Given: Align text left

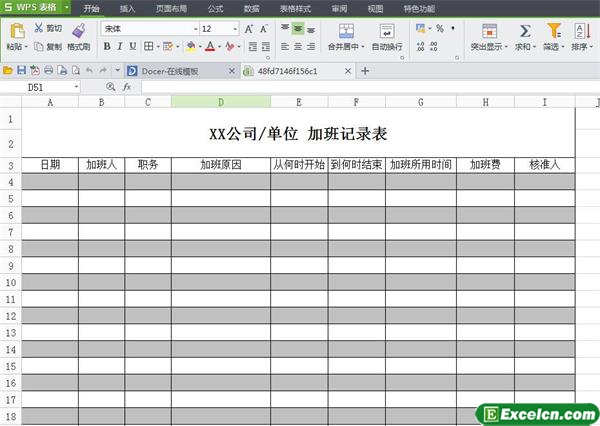Looking at the screenshot, I should (x=285, y=47).
